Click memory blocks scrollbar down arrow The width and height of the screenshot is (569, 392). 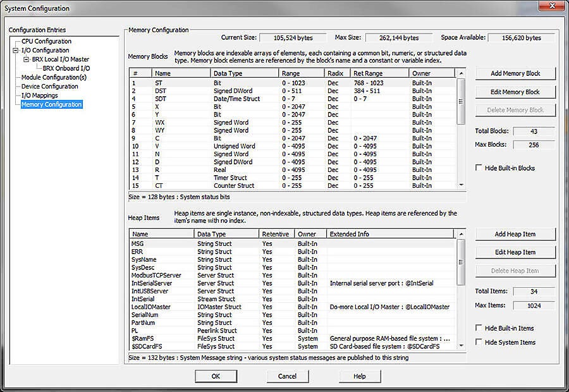pos(462,185)
